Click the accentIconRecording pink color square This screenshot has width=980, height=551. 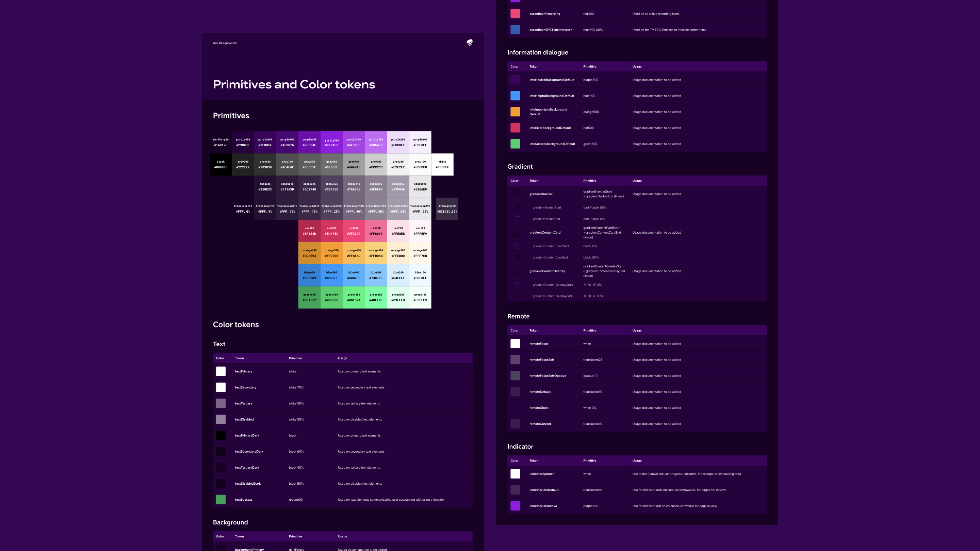pos(515,14)
